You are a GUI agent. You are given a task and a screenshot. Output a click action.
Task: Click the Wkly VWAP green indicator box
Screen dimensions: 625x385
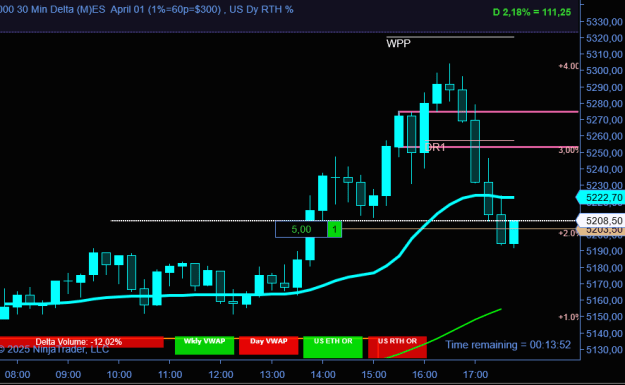[204, 345]
